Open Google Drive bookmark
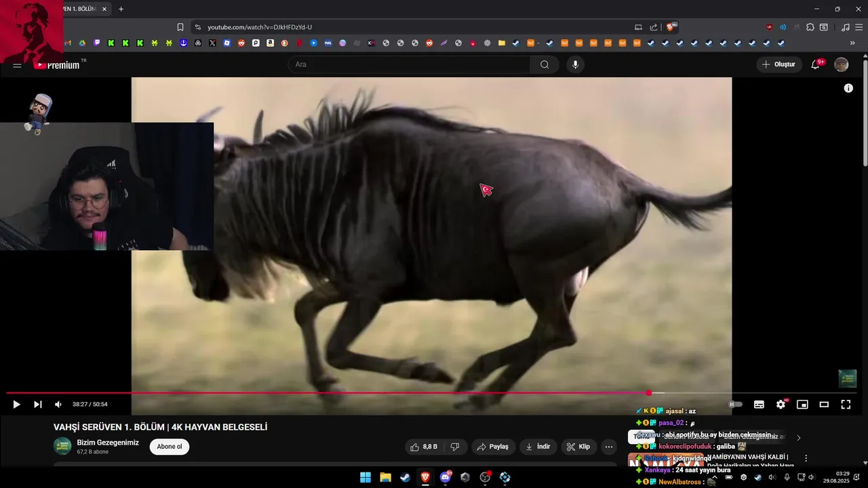Screen dimensions: 868x488 pyautogui.click(x=82, y=43)
